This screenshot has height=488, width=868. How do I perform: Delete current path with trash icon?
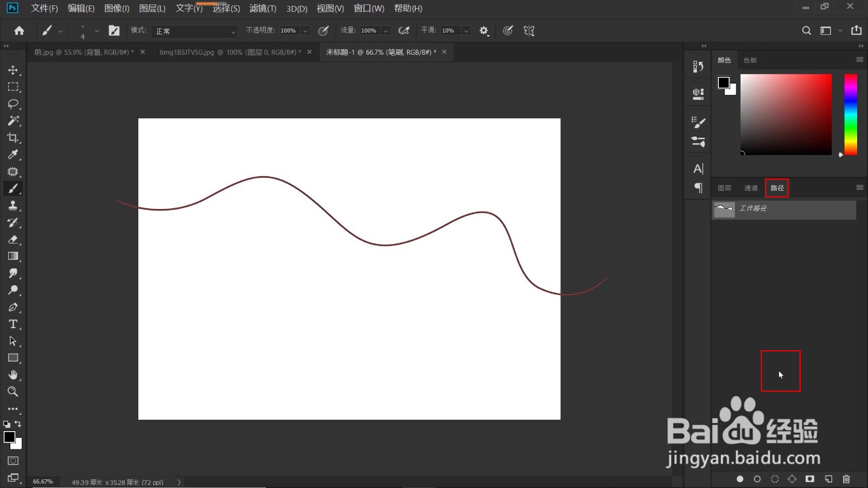point(846,479)
